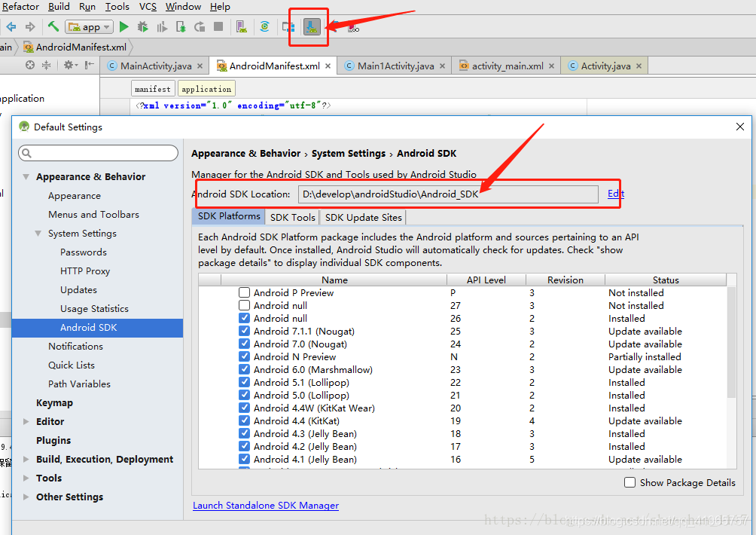The width and height of the screenshot is (756, 535).
Task: Close the AndroidManifest.xml tab
Action: click(x=328, y=66)
